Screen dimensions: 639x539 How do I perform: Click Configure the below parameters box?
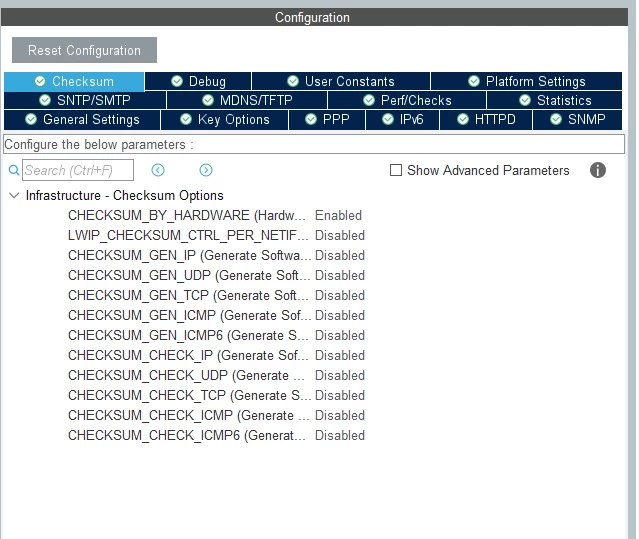314,144
